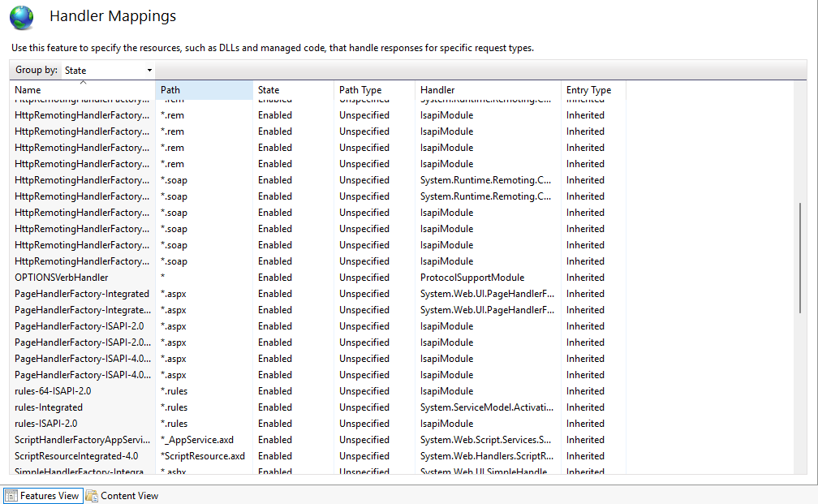Sort by the Entry Type column header

[x=593, y=90]
